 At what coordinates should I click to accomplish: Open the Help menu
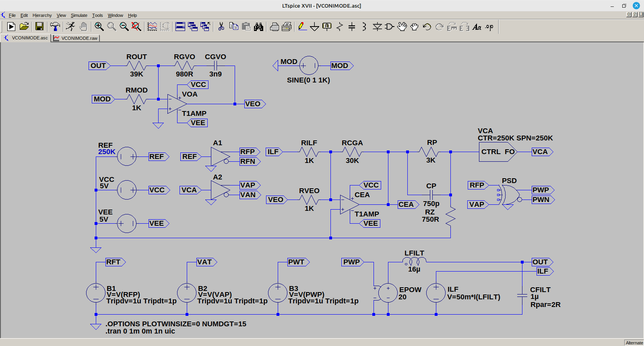click(132, 15)
